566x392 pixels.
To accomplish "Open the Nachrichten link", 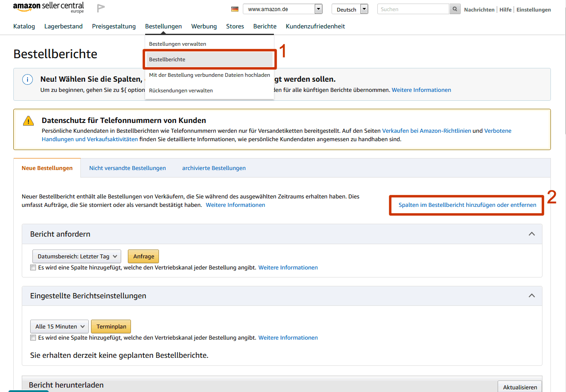I will point(479,9).
